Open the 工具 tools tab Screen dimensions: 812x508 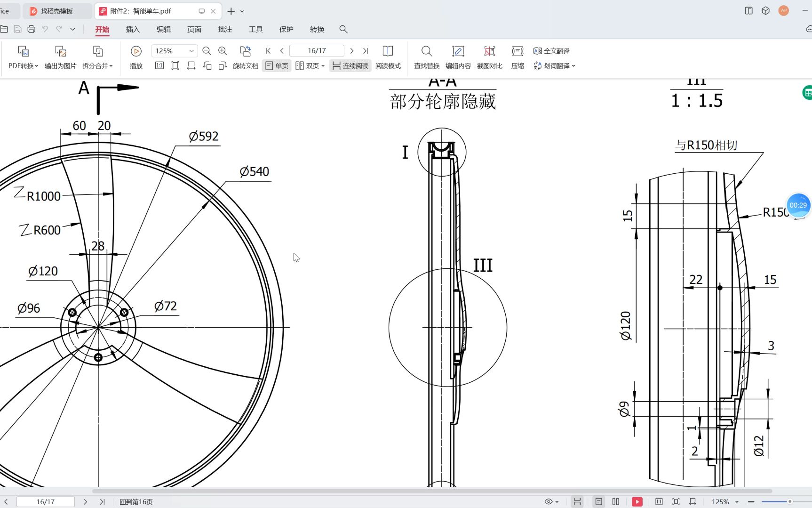pos(256,29)
